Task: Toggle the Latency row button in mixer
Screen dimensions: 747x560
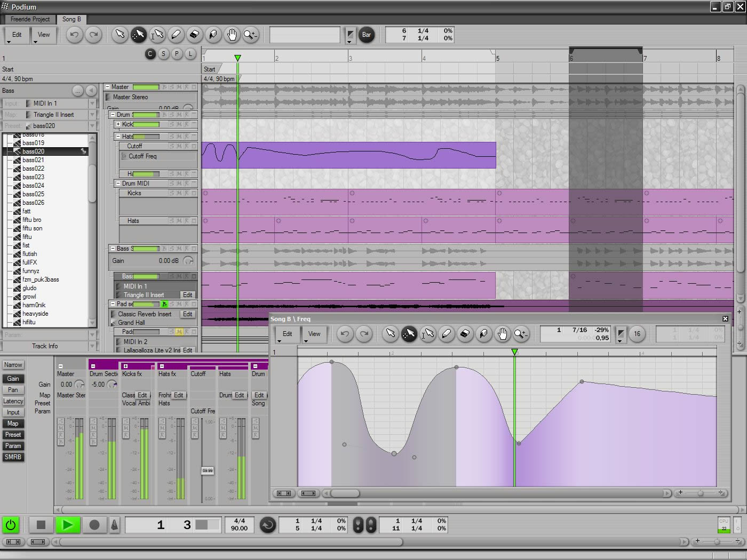Action: tap(13, 401)
